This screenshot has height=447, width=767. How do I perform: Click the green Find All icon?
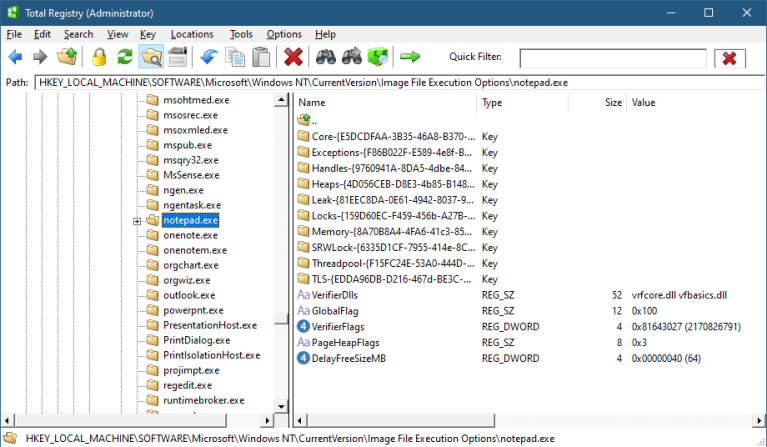[x=378, y=57]
